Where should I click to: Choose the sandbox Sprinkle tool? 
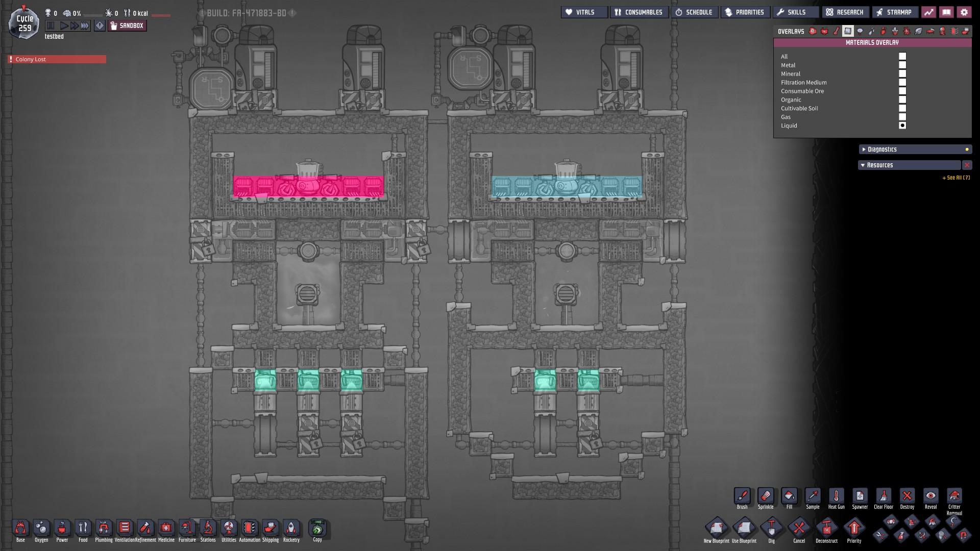(x=766, y=496)
